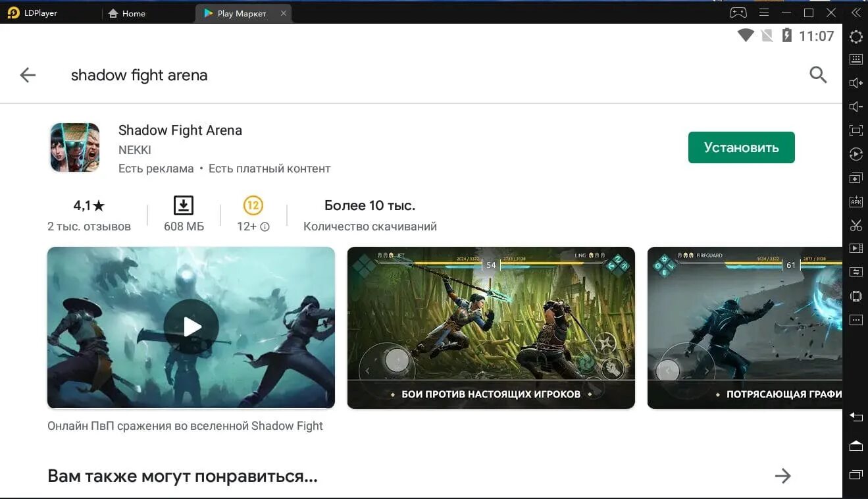Open the gamepad settings icon in title bar

[x=738, y=13]
